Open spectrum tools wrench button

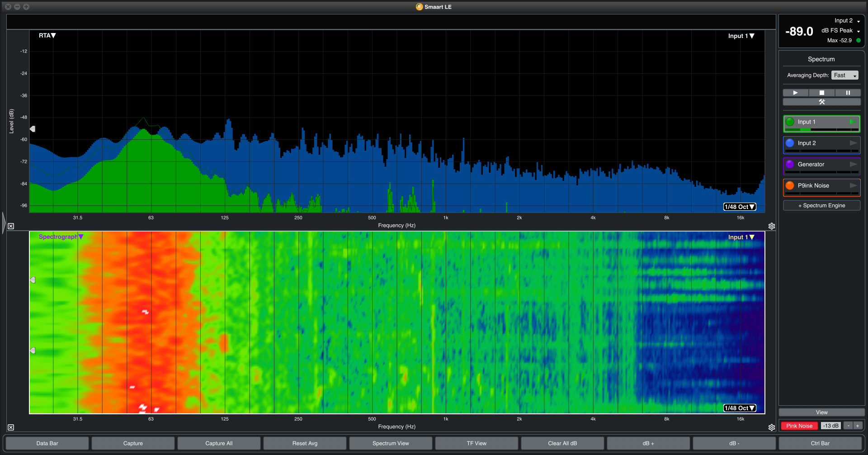point(821,102)
